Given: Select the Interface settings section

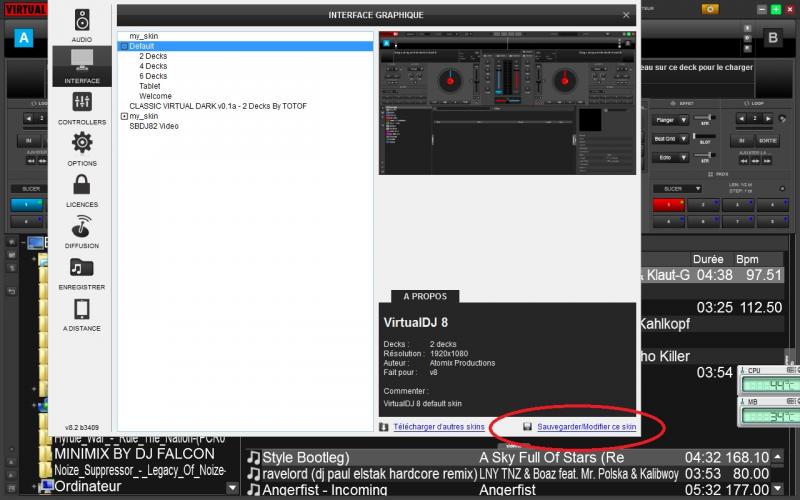Looking at the screenshot, I should [x=82, y=66].
